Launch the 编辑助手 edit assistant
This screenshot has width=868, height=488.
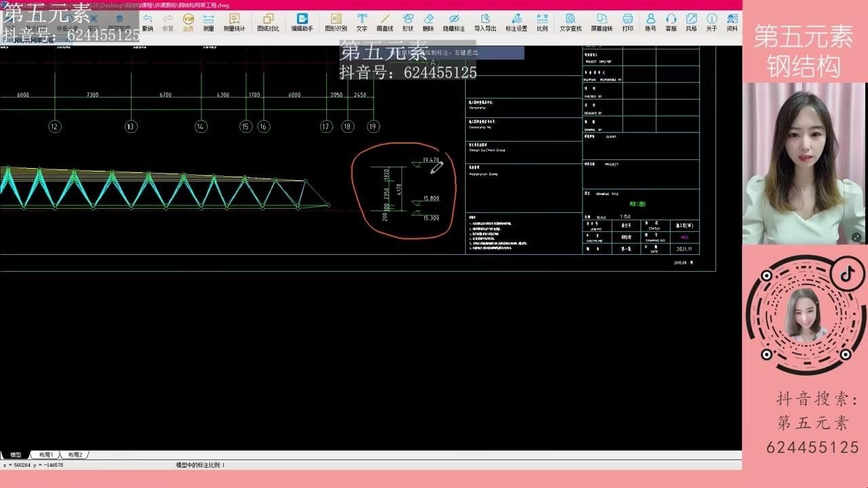[x=302, y=22]
